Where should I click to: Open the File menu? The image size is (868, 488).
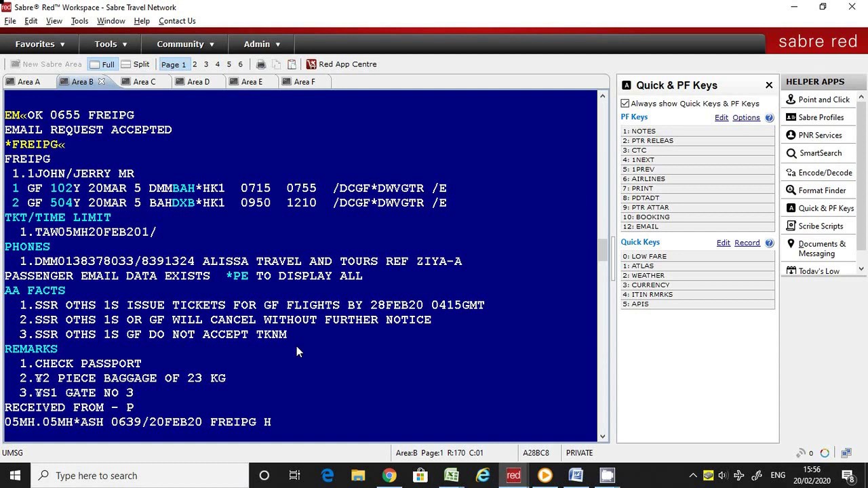[x=10, y=21]
